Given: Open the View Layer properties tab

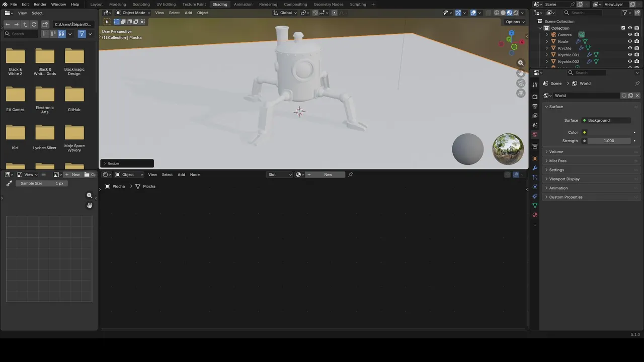Looking at the screenshot, I should (x=535, y=116).
